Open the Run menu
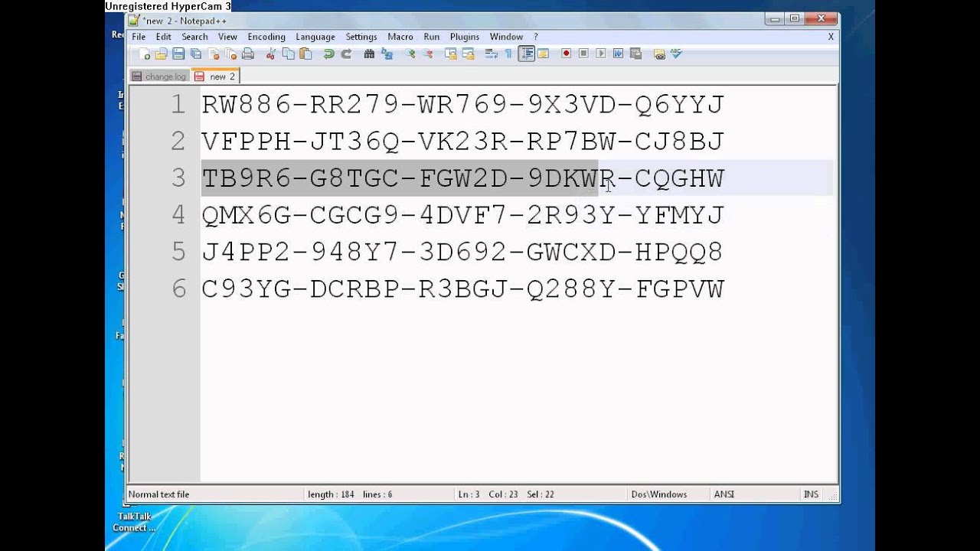Image resolution: width=980 pixels, height=551 pixels. click(432, 37)
